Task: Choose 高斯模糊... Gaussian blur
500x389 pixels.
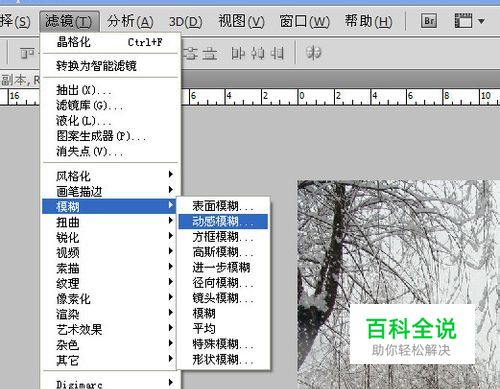Action: (223, 252)
